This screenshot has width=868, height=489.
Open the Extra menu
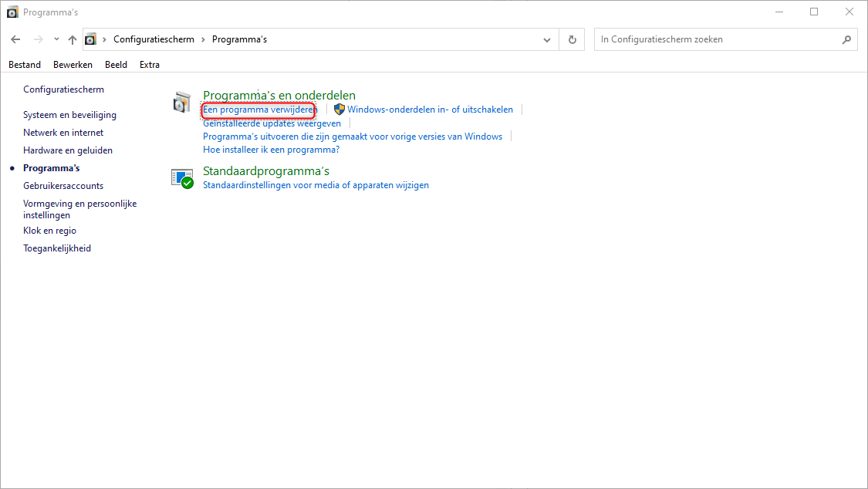coord(150,65)
